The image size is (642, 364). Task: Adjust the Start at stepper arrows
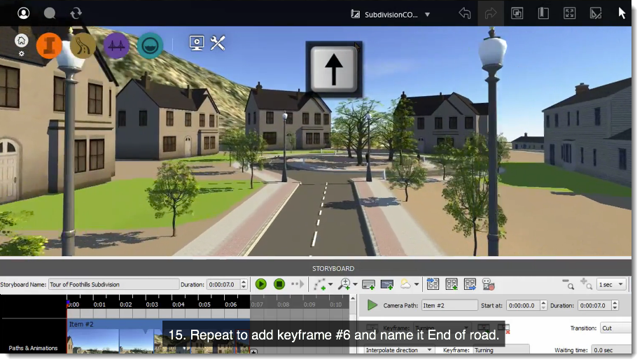click(x=543, y=305)
